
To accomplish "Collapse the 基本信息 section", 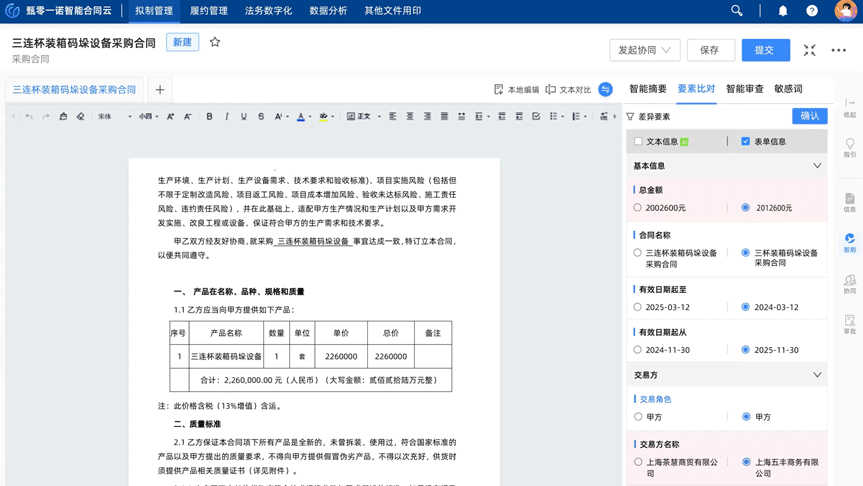I will 817,166.
